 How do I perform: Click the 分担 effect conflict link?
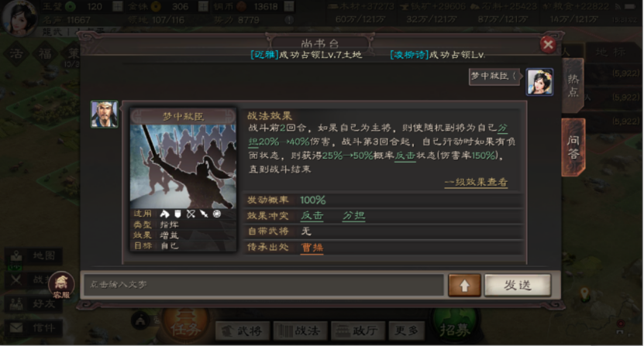tap(353, 215)
